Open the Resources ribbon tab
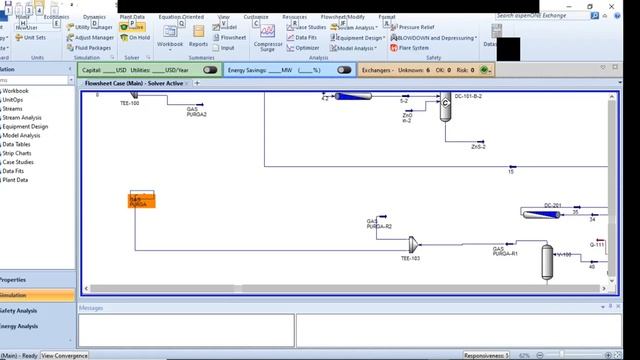The width and height of the screenshot is (640, 360). pyautogui.click(x=294, y=17)
